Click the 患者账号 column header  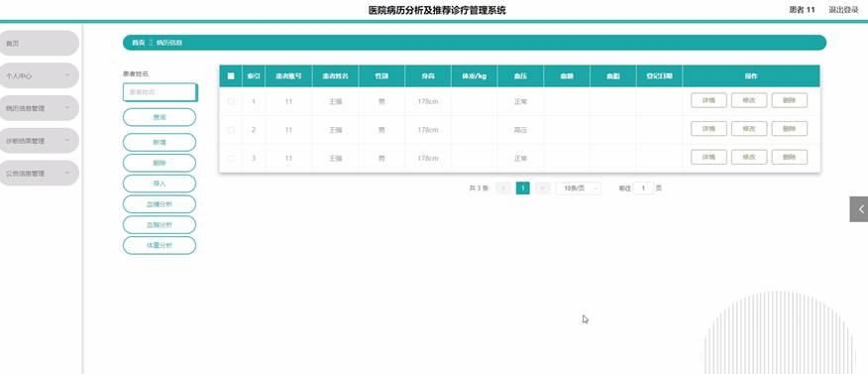tap(288, 76)
